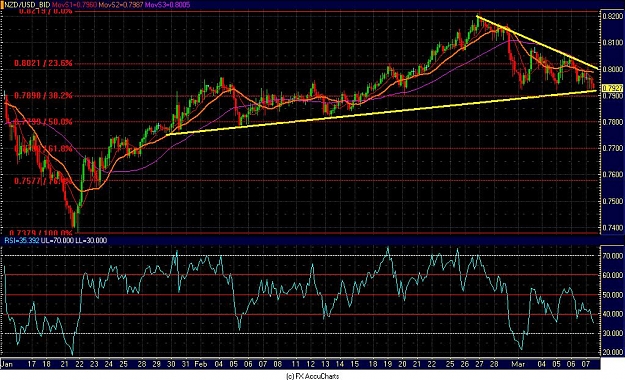625x380 pixels.
Task: Click date 11 on the time axis
Action: (295, 364)
